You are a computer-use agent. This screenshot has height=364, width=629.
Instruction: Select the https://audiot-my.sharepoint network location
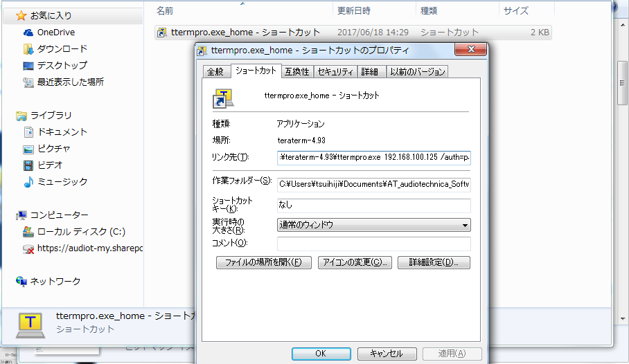click(90, 248)
